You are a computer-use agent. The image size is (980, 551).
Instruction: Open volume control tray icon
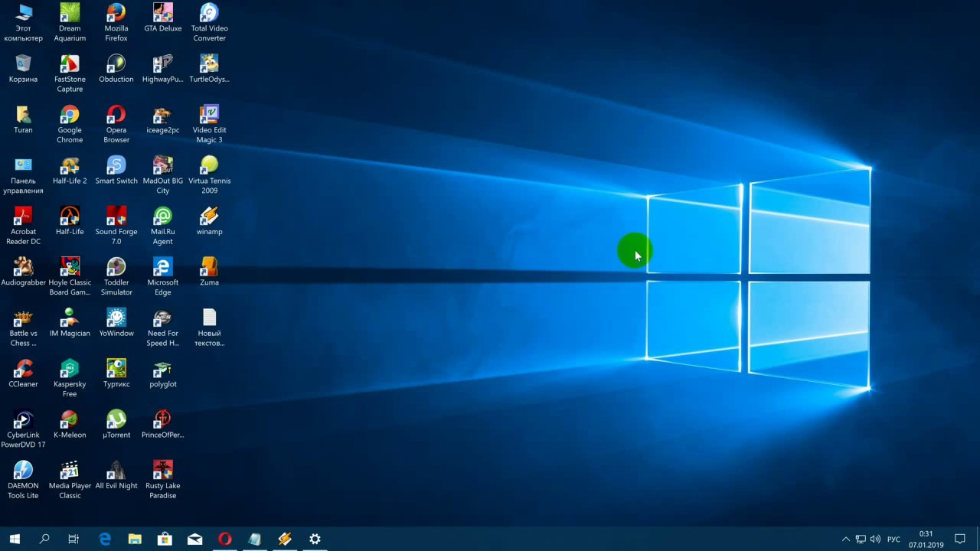(x=875, y=539)
